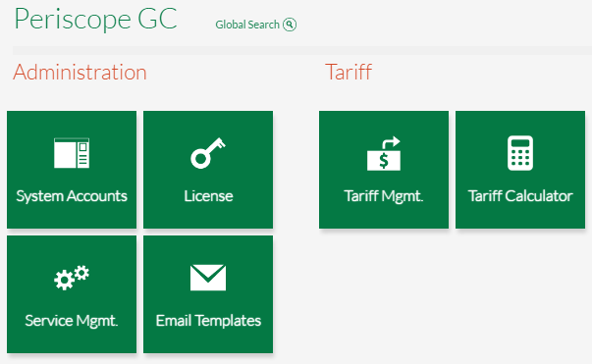
Task: Select the key icon for License
Action: 208,153
